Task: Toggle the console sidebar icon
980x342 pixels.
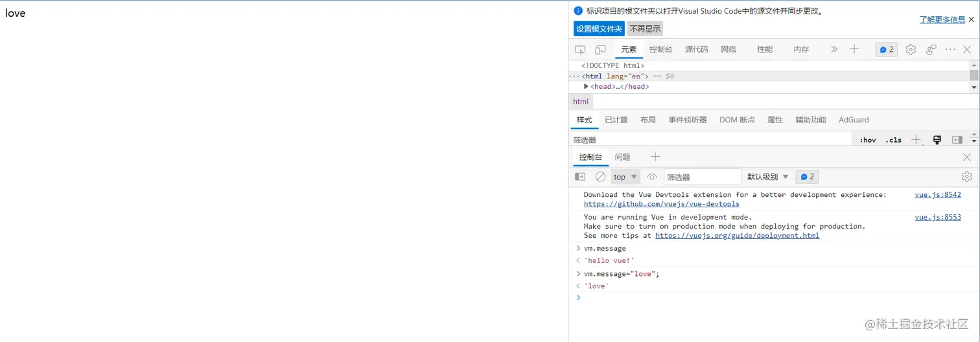Action: [x=580, y=177]
